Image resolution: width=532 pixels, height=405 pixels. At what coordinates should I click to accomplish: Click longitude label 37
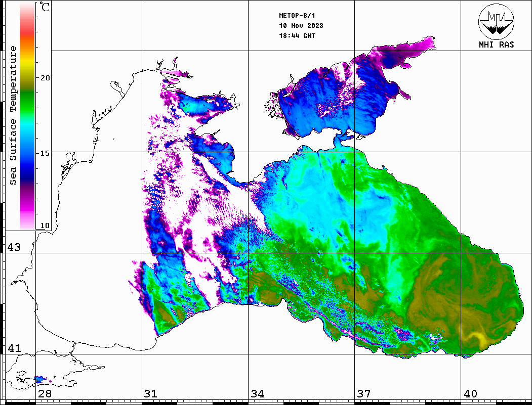pyautogui.click(x=364, y=393)
